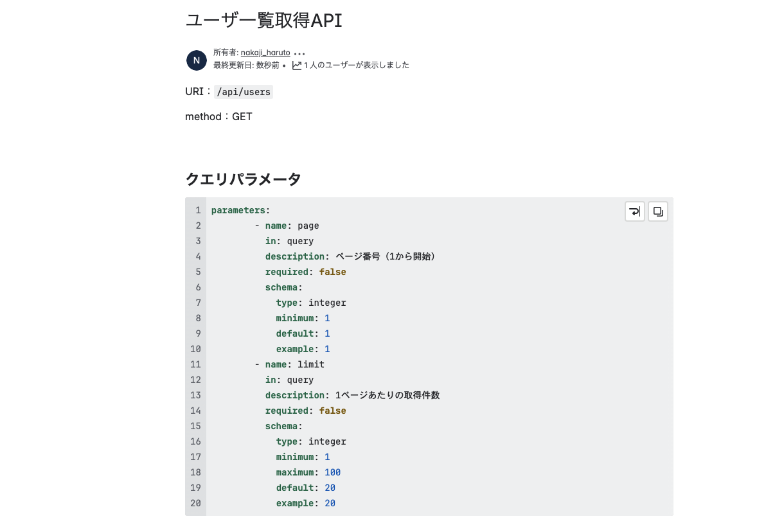Click the クエリパラメータ section heading
784x532 pixels.
242,179
